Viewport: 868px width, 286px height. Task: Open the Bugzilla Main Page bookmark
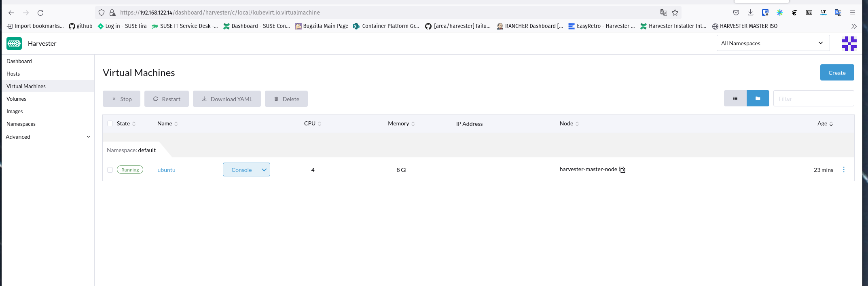(322, 26)
